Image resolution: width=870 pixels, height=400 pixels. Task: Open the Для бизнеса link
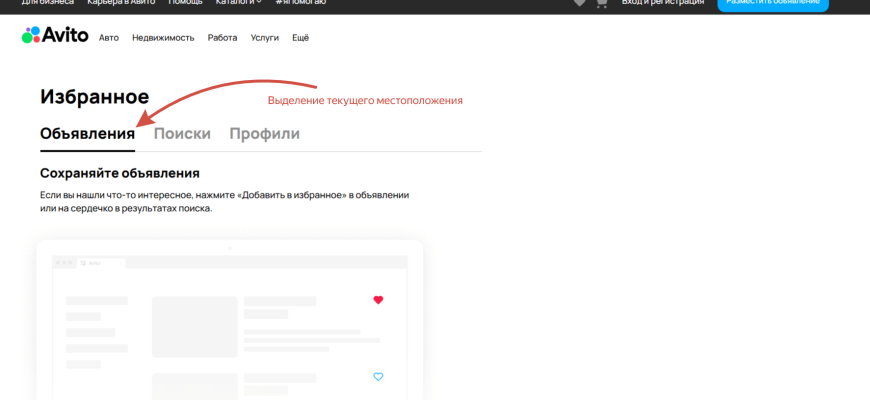pyautogui.click(x=48, y=3)
